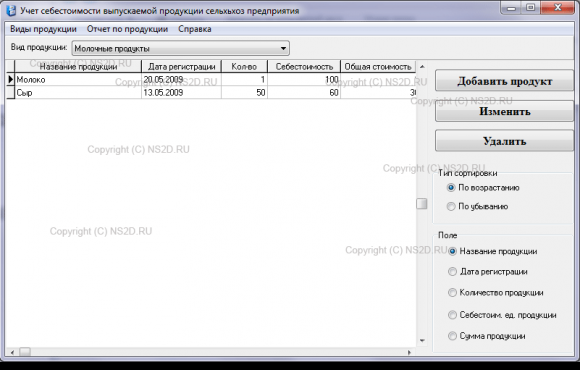Click the vertical scrollbar up arrow

(422, 67)
